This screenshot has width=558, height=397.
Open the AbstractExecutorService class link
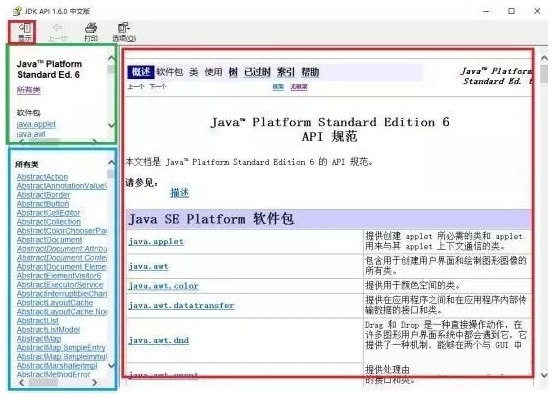point(60,285)
